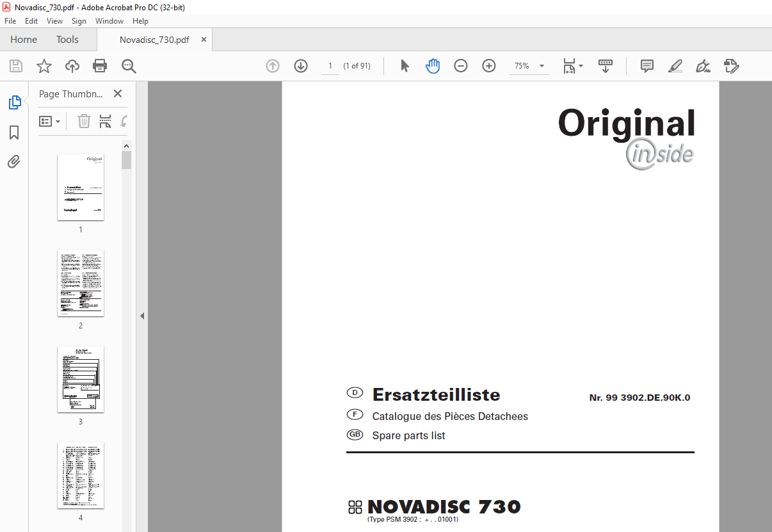Delete selected page trash icon
The height and width of the screenshot is (532, 772).
(x=84, y=121)
